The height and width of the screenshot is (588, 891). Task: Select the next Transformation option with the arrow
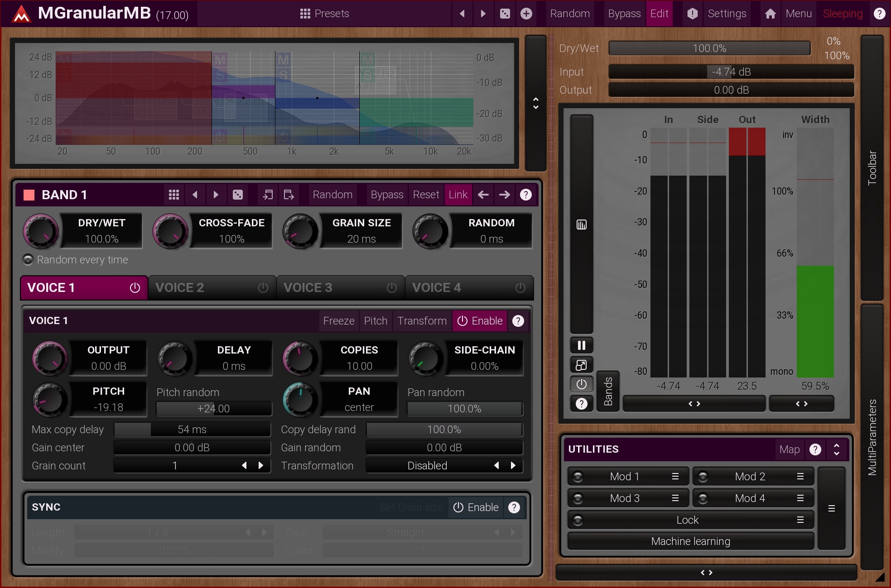click(513, 465)
